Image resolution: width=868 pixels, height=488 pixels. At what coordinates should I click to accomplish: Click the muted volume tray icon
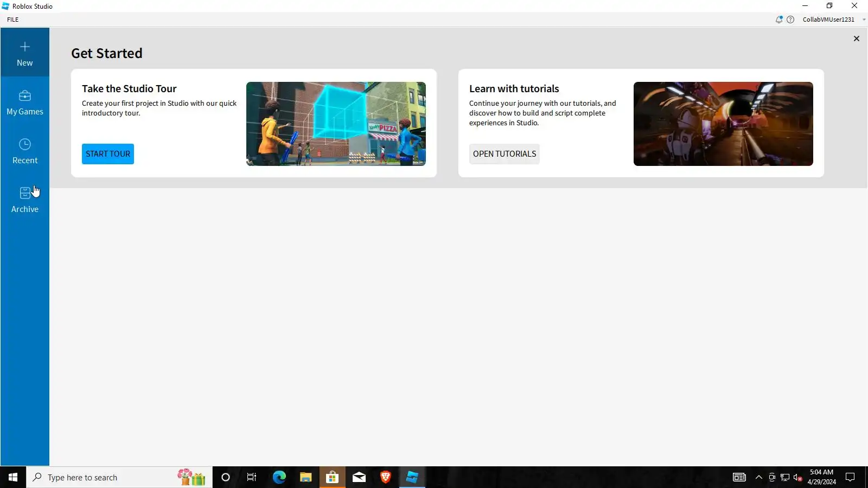[x=798, y=477]
